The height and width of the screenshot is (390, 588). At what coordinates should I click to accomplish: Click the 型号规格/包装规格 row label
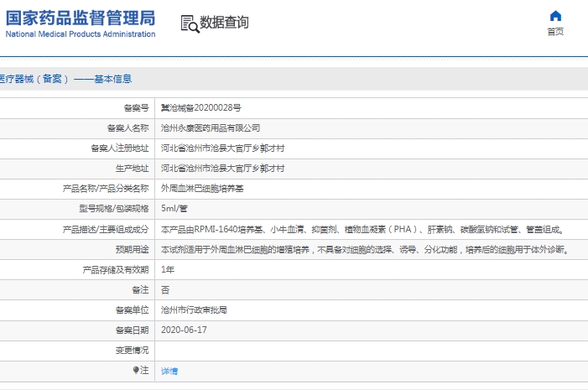(x=114, y=209)
